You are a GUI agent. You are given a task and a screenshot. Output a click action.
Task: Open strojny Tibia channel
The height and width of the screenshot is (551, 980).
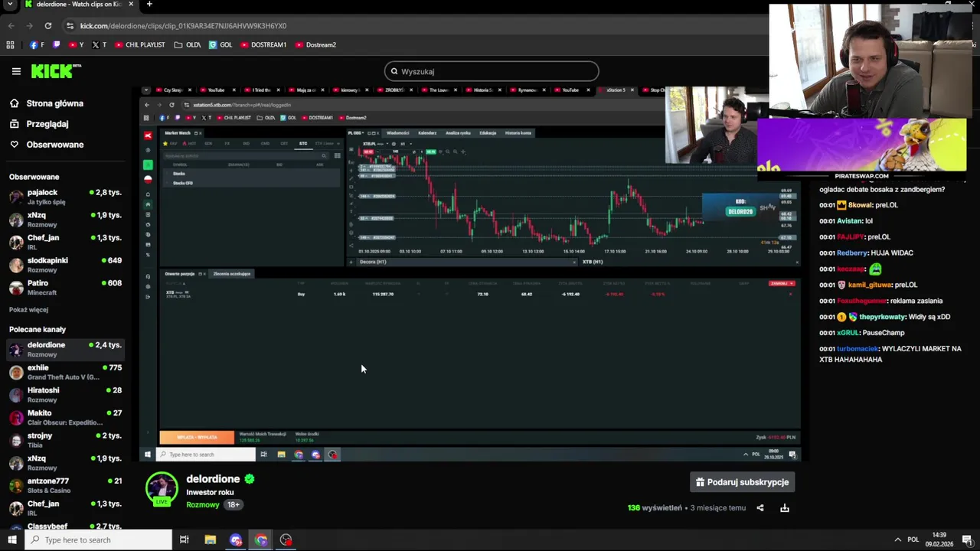click(x=65, y=440)
